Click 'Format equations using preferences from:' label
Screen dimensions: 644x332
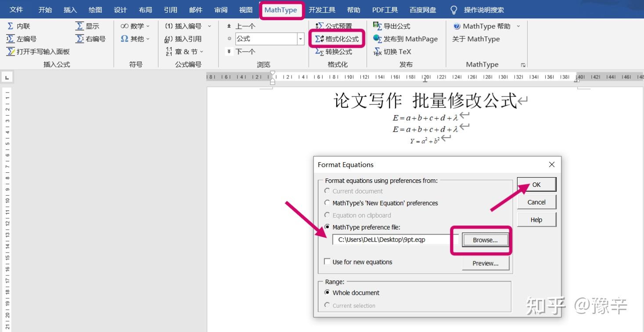click(x=381, y=181)
